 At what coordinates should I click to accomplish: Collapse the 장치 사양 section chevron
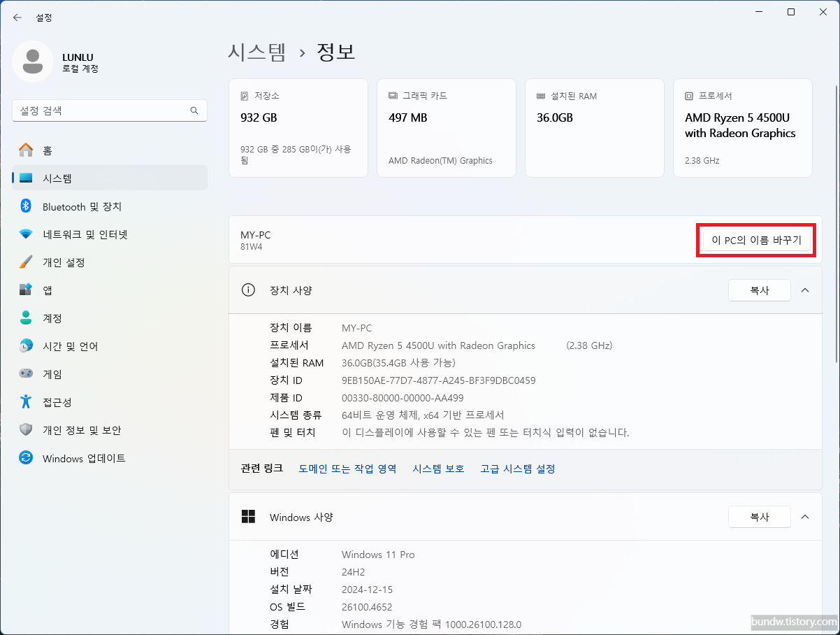(x=805, y=290)
